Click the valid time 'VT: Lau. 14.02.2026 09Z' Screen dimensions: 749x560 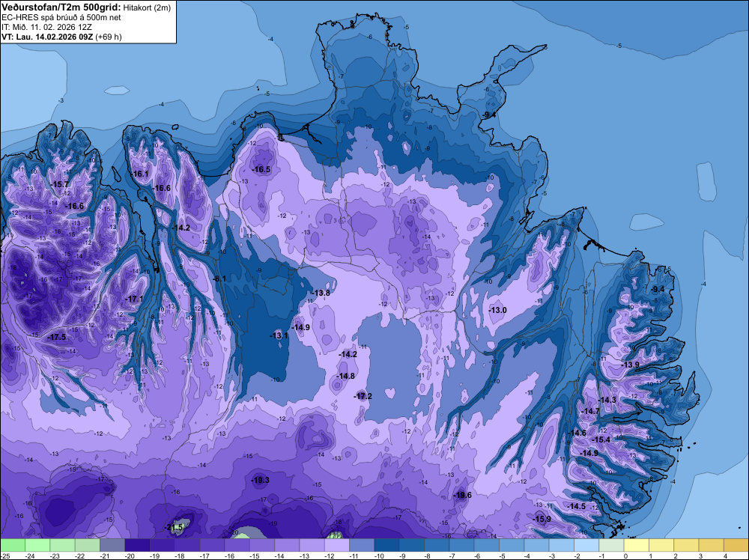pos(48,37)
